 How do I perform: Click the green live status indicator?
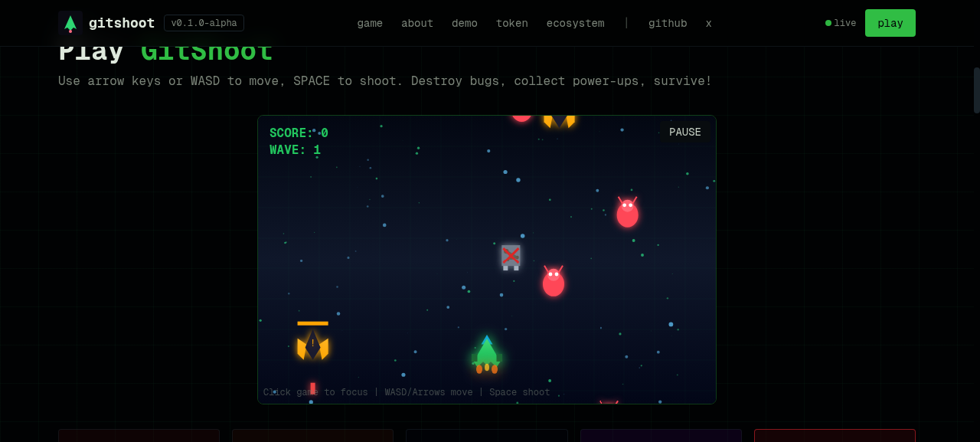click(x=841, y=23)
